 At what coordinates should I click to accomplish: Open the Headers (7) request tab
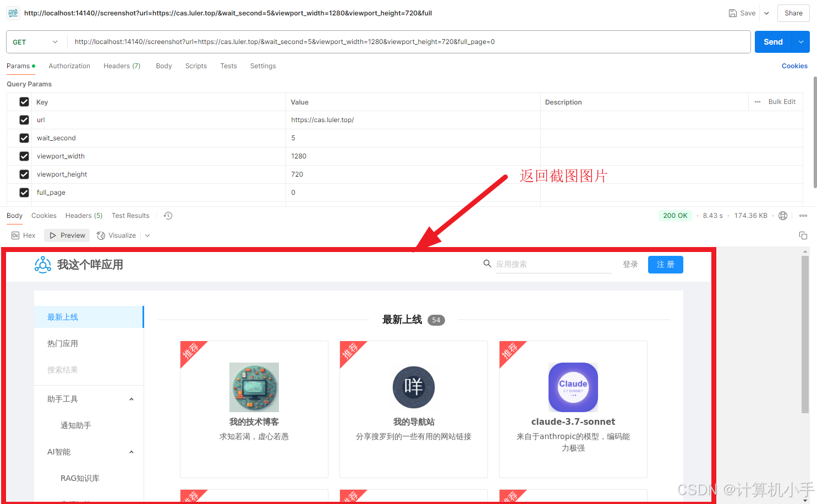(122, 66)
